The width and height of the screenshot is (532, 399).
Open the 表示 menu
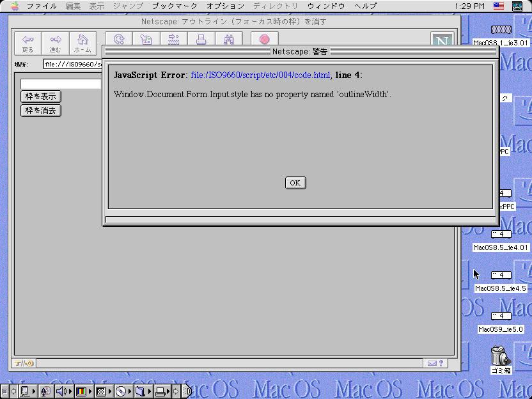pos(97,6)
